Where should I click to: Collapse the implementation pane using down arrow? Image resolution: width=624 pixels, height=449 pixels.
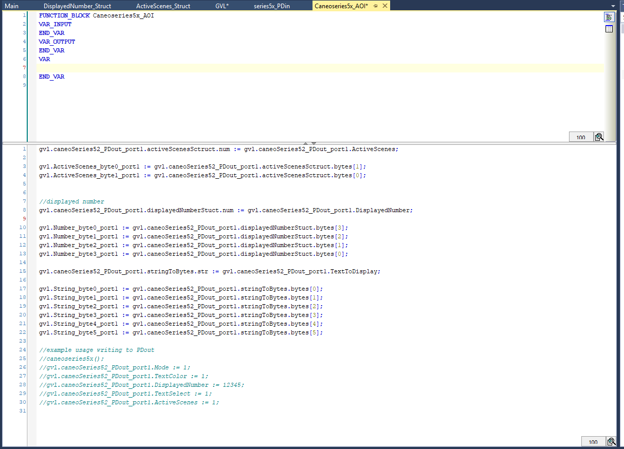click(x=314, y=143)
